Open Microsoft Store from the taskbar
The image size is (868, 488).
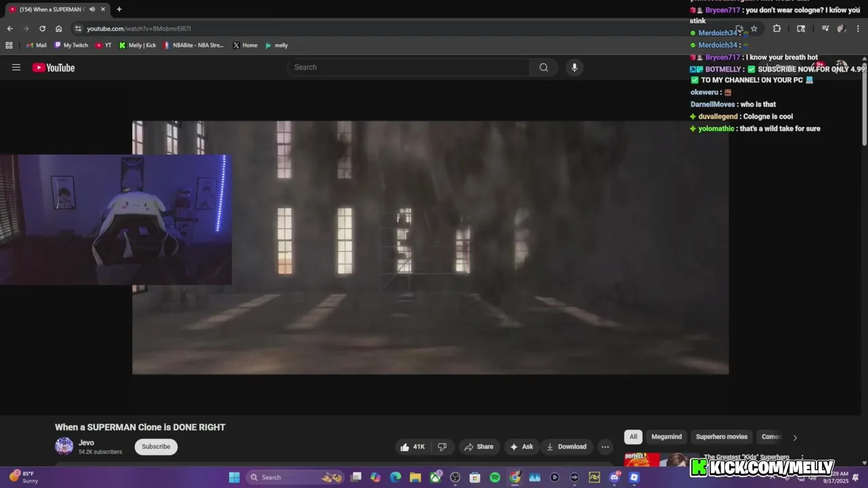(x=475, y=477)
